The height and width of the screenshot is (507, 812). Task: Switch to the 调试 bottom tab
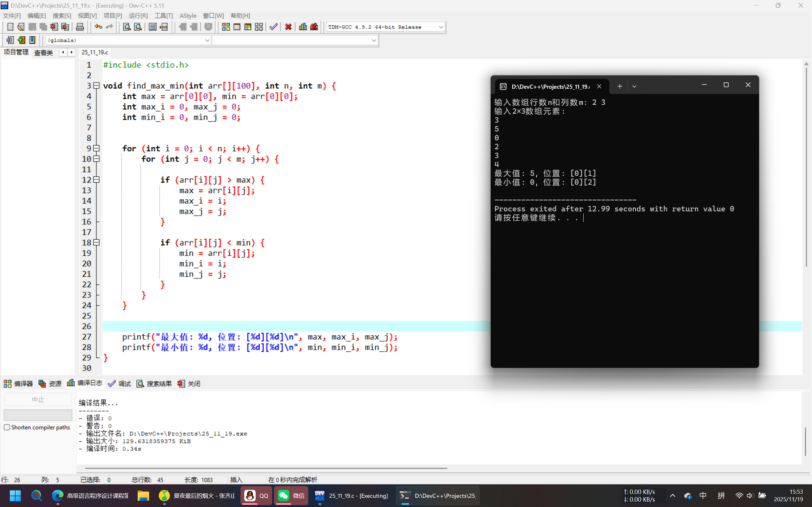pos(120,383)
